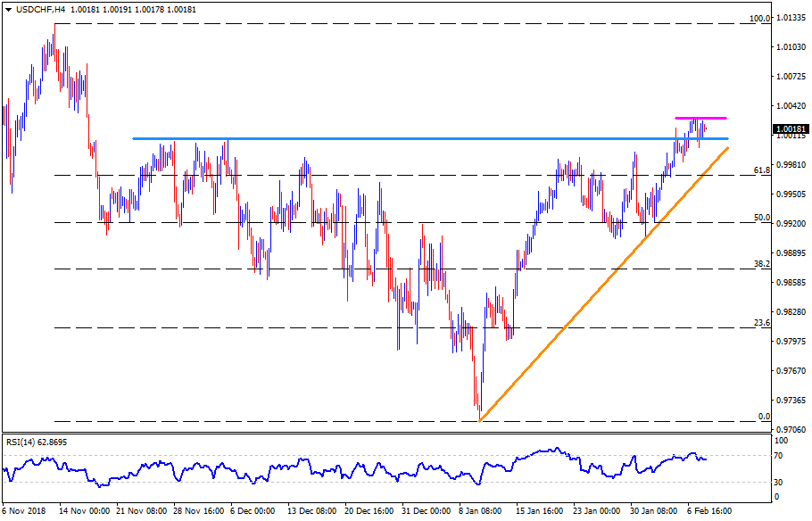Click the 100.0 Fibonacci level label
Viewport: 812px width, 521px height.
click(x=759, y=19)
